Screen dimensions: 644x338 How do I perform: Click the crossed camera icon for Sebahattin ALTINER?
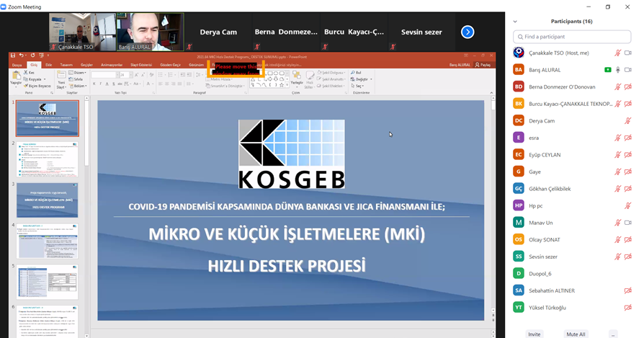point(628,290)
